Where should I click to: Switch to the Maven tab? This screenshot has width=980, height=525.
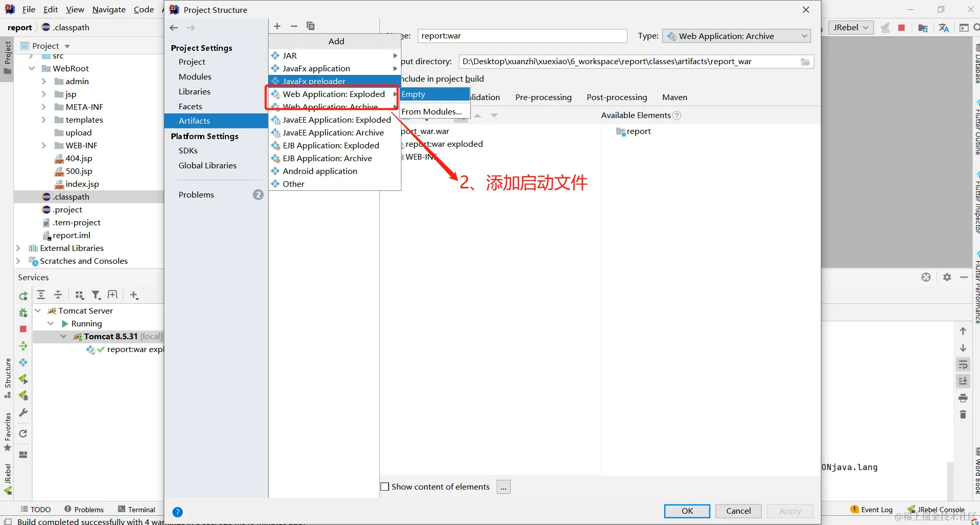tap(675, 97)
